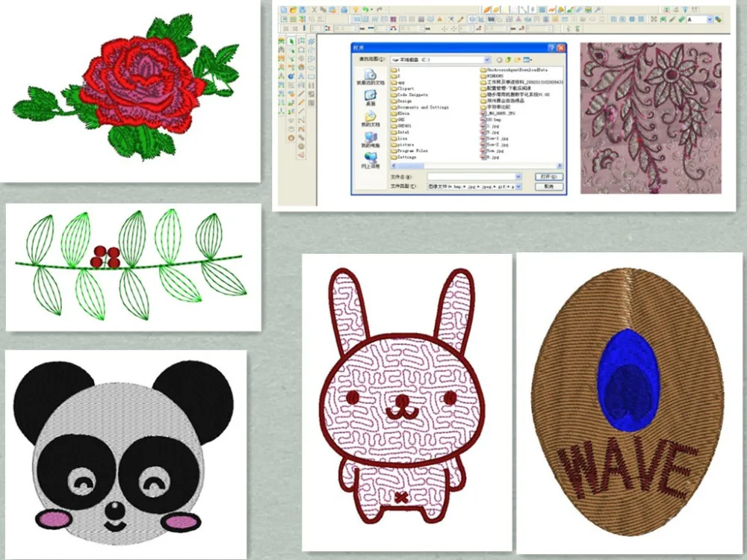Screen dimensions: 747x560
Task: Click the file list right scroll arrow
Action: click(560, 166)
